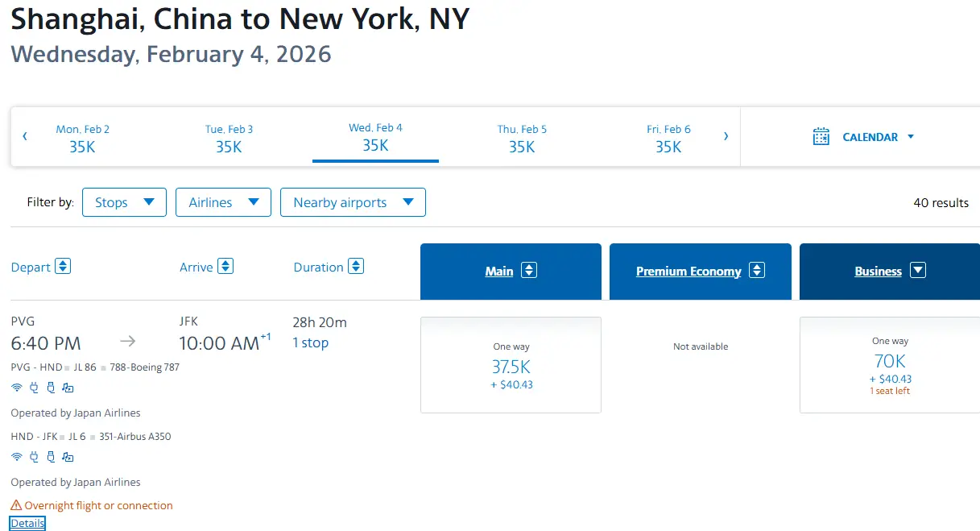Select the Thu, Feb 5 date tab
Image resolution: width=980 pixels, height=531 pixels.
(522, 138)
